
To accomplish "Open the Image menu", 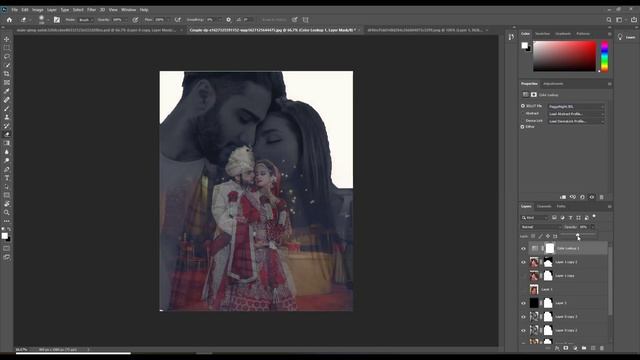I will point(38,10).
